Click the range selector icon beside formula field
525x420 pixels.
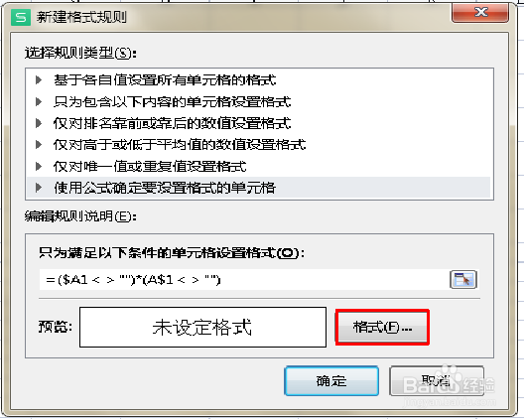(x=463, y=279)
